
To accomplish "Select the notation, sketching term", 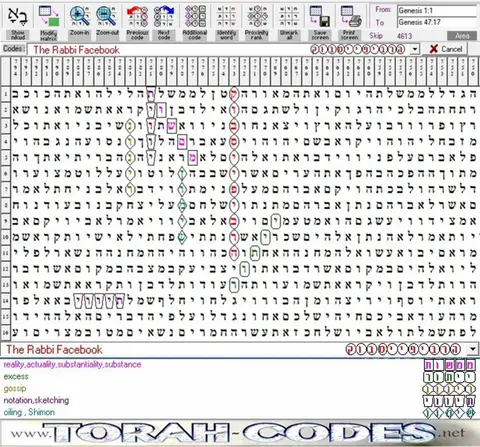I will coord(36,400).
